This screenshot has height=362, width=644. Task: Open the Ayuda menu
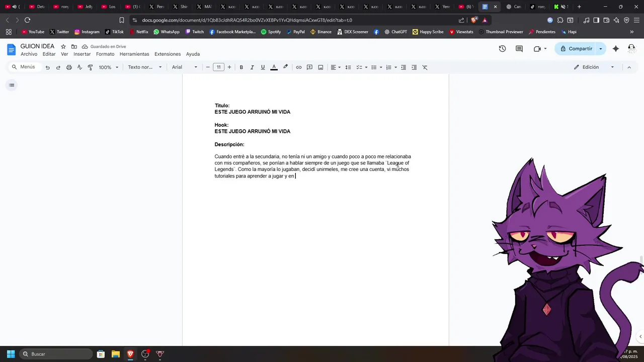click(193, 54)
